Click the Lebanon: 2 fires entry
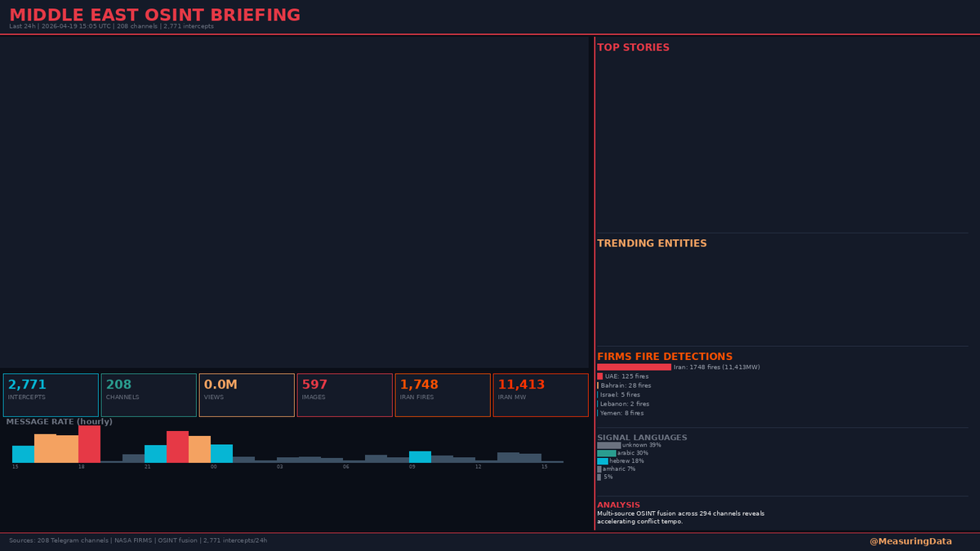 [623, 404]
